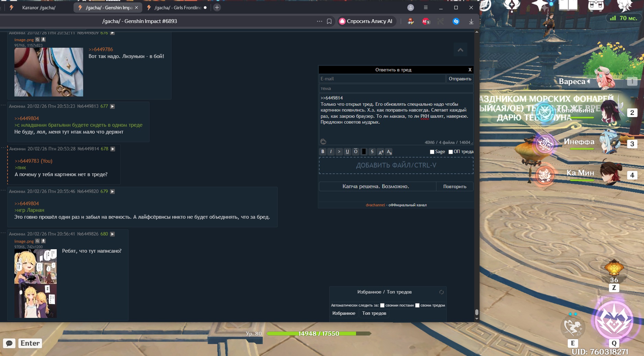644x356 pixels.
Task: Activate Genshin elemental burst Q icon
Action: [614, 321]
